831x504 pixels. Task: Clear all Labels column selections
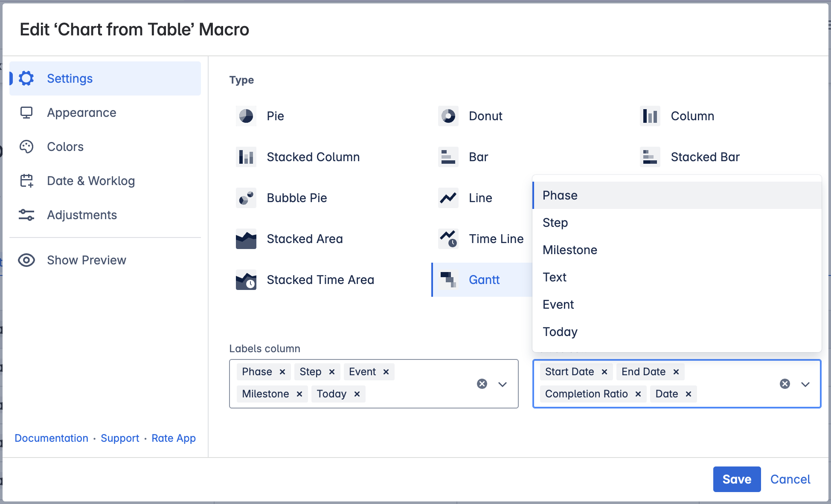(x=482, y=384)
